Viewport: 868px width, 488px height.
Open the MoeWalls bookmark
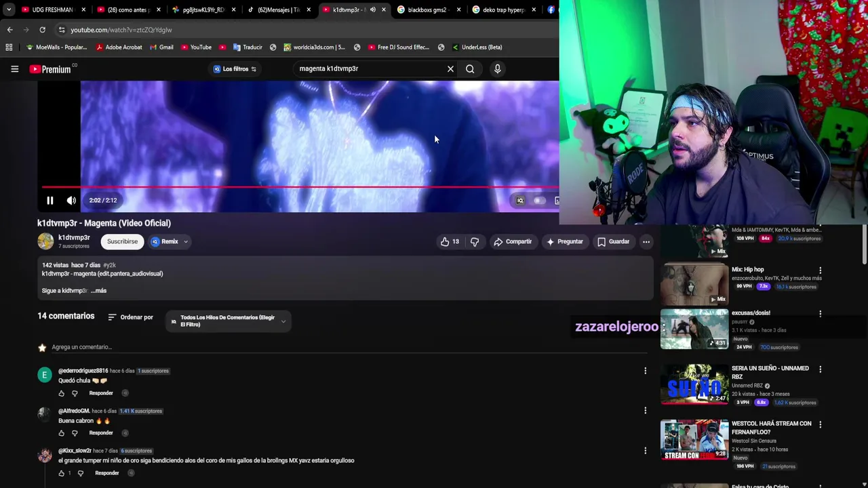56,47
